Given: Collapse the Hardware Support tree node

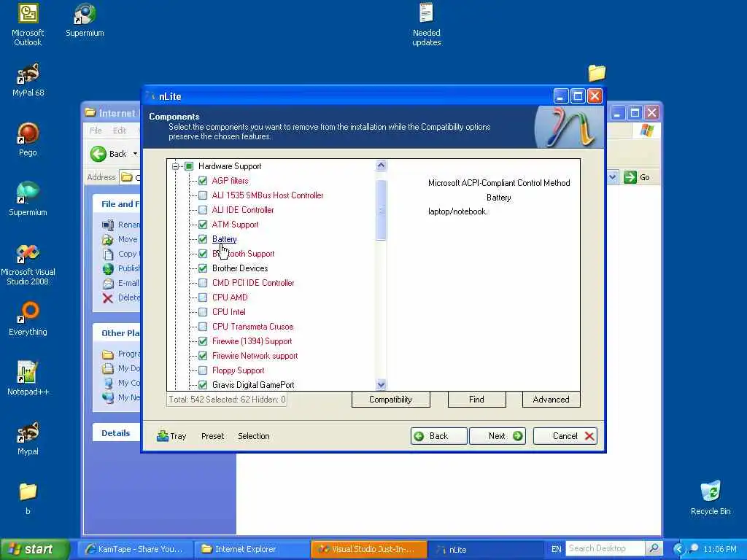Looking at the screenshot, I should (175, 166).
